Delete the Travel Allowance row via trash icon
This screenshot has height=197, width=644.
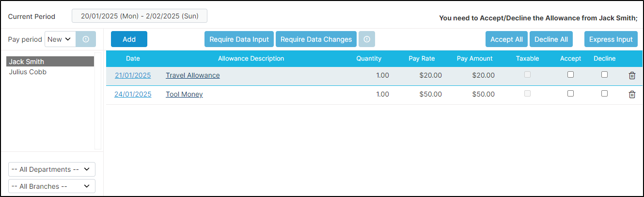[632, 75]
